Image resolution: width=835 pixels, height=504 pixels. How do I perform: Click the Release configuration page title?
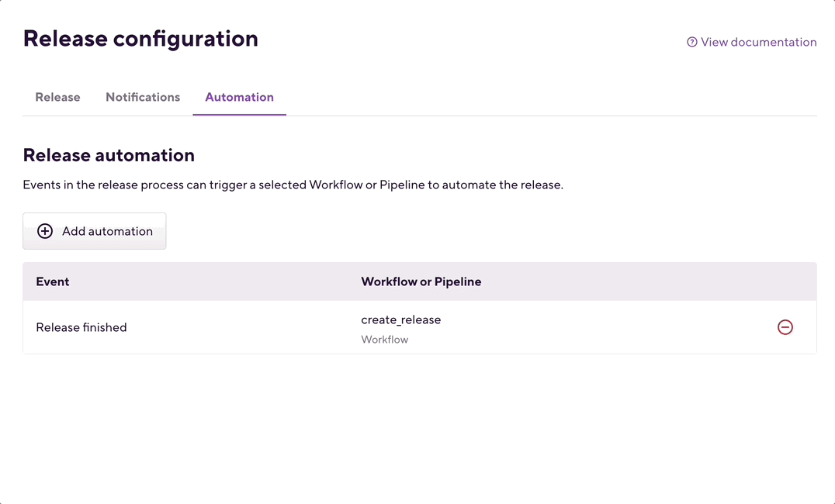click(140, 39)
